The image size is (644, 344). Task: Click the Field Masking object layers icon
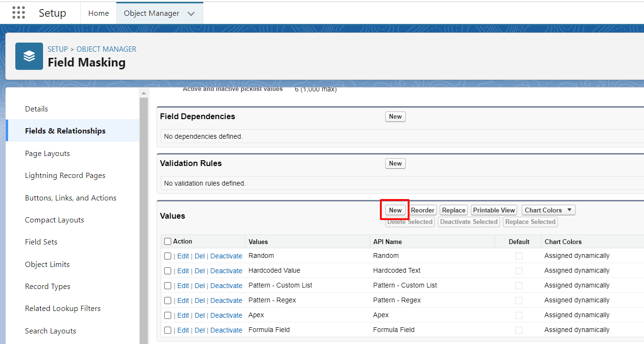(29, 56)
